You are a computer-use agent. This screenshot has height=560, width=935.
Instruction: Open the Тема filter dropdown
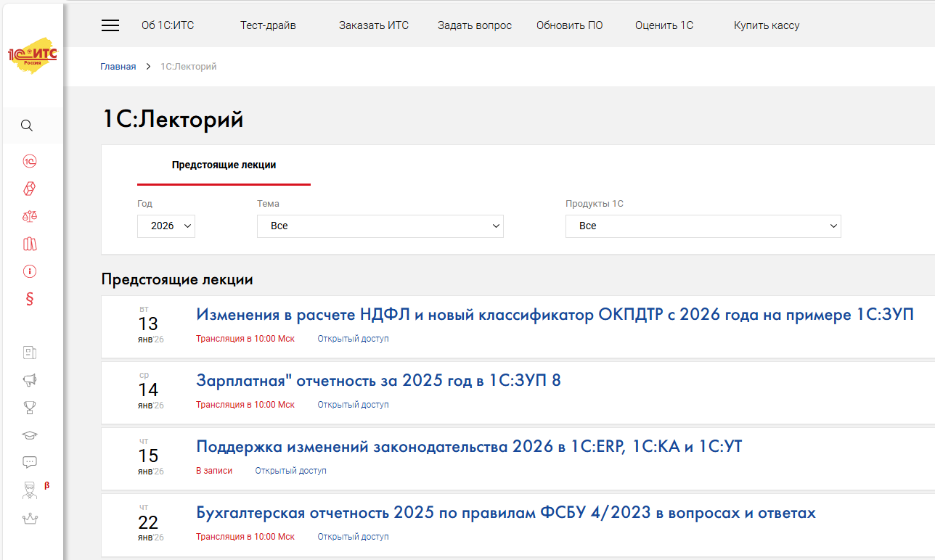380,226
